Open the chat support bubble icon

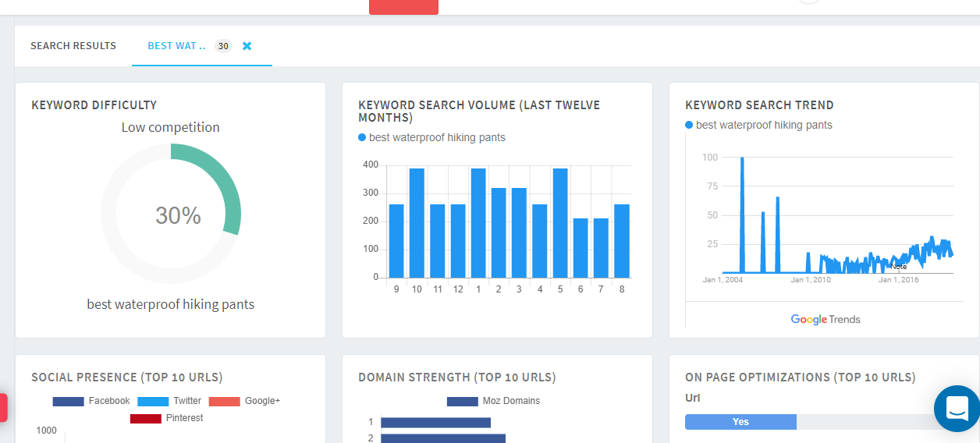pyautogui.click(x=957, y=408)
